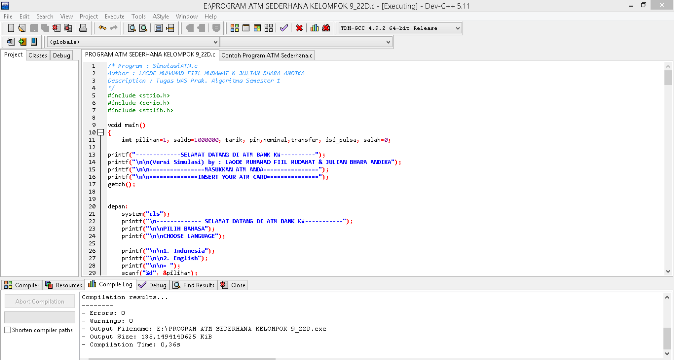Click the Redo toolbar icon
Image resolution: width=674 pixels, height=360 pixels.
tap(113, 28)
